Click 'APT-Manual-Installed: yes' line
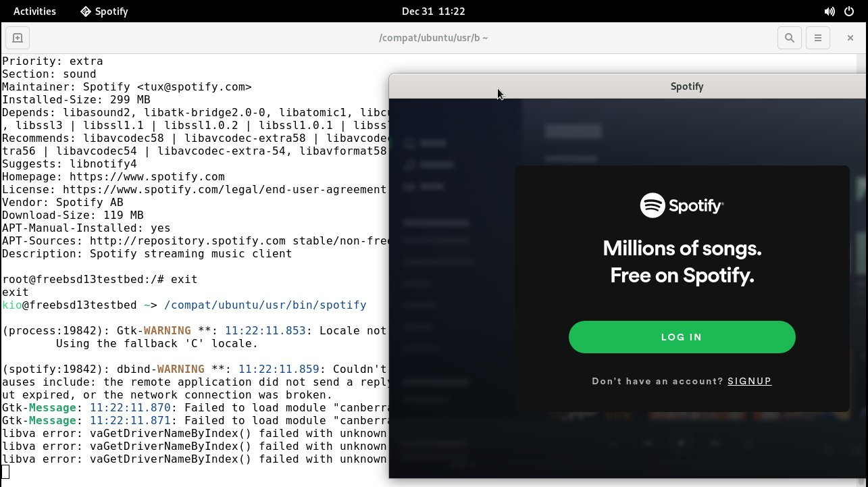The height and width of the screenshot is (487, 868). [x=86, y=228]
